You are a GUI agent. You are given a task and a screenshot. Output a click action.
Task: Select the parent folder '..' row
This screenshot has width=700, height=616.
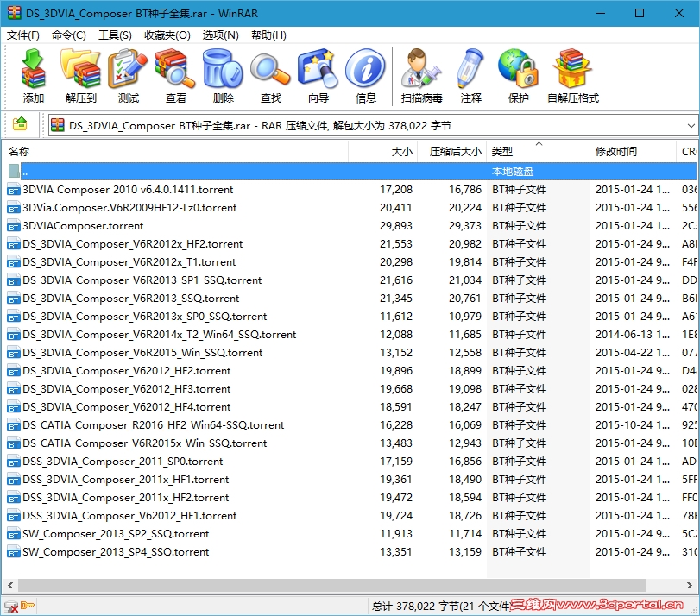coord(350,172)
